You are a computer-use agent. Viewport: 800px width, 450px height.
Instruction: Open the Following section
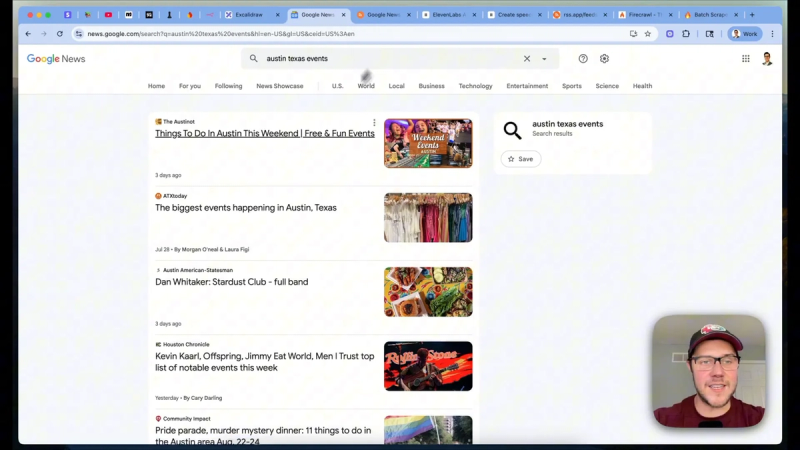[x=229, y=86]
